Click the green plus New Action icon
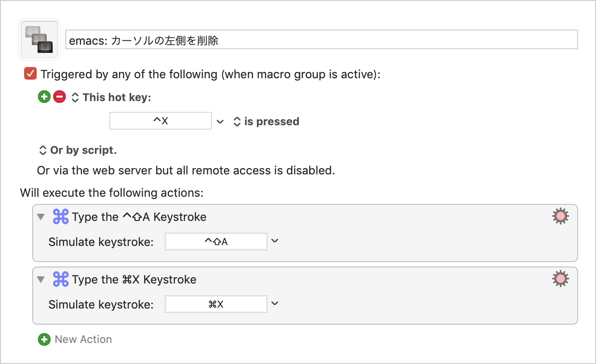The width and height of the screenshot is (596, 364). tap(44, 339)
